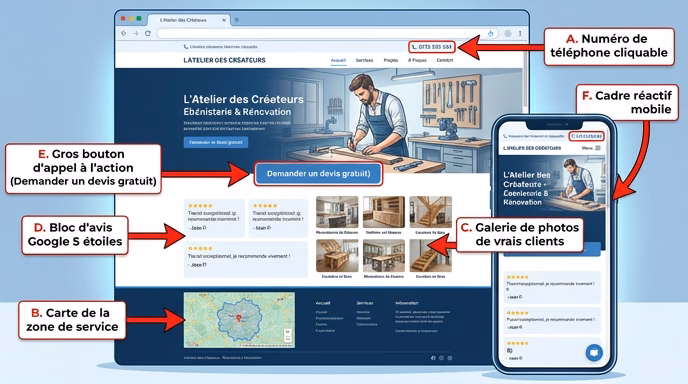Click the red location pin on the map
This screenshot has height=384, width=688.
239,318
